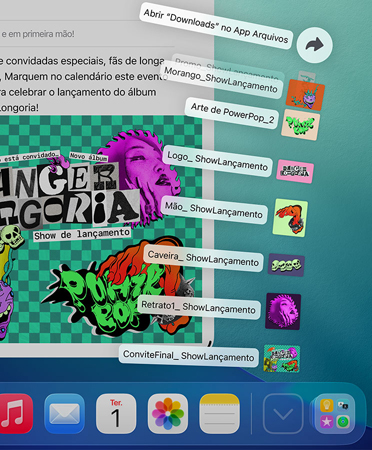This screenshot has width=372, height=450.
Task: Select the Morango_ShowLançamento file label
Action: pyautogui.click(x=221, y=80)
